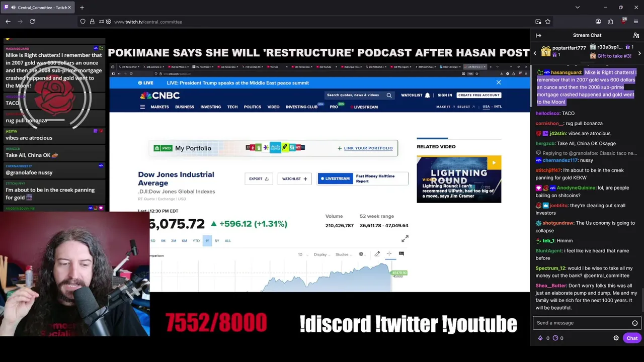Click Create Free Account button
This screenshot has width=644, height=362.
pyautogui.click(x=479, y=95)
